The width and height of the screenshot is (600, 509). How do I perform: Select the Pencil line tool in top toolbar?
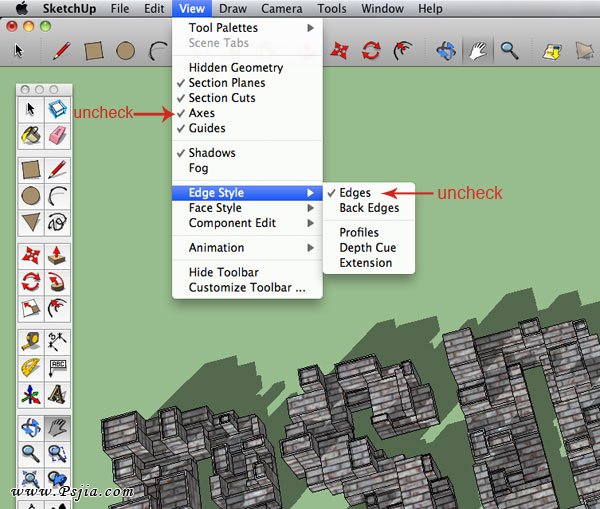(x=62, y=49)
